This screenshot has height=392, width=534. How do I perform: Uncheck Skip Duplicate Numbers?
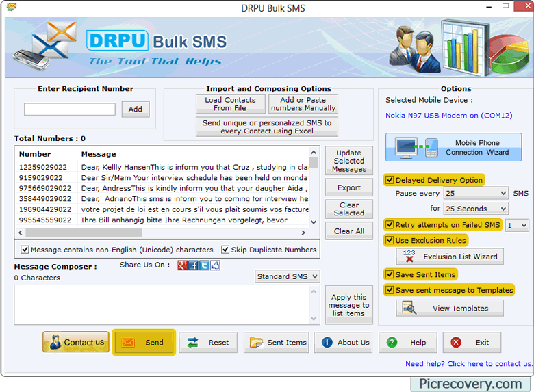click(225, 250)
